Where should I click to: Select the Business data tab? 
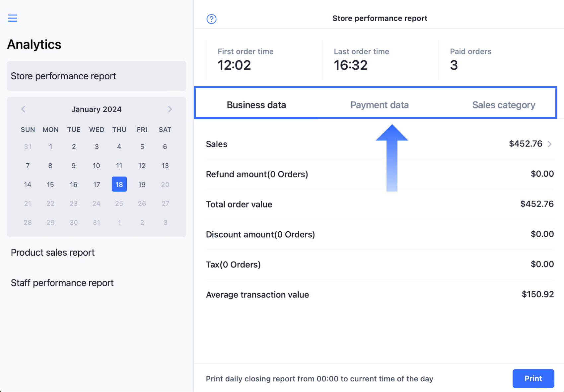coord(256,105)
